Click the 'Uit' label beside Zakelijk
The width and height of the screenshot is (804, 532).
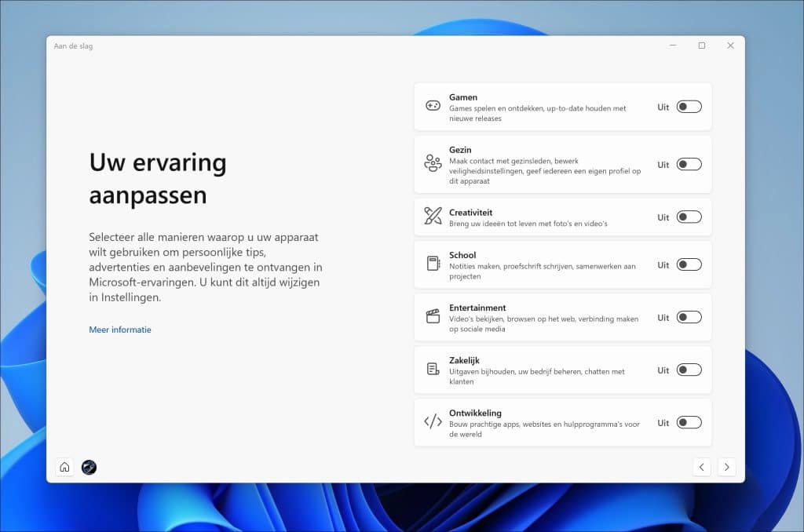point(663,370)
